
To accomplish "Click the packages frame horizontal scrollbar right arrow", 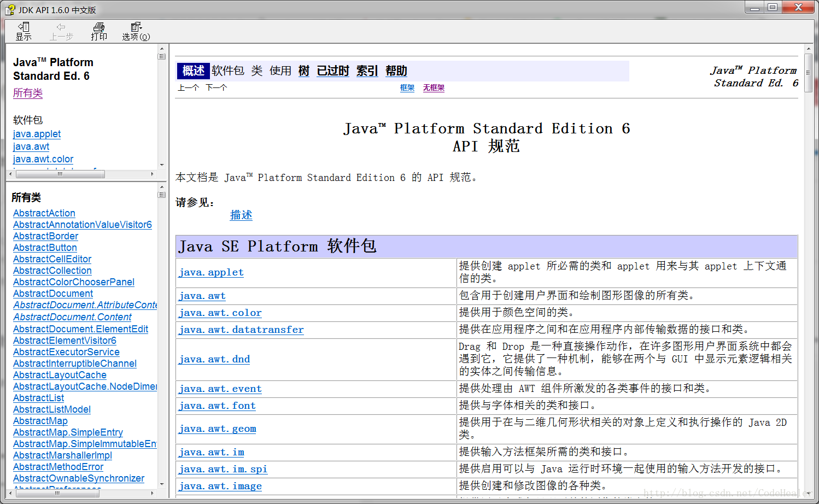I will click(152, 174).
